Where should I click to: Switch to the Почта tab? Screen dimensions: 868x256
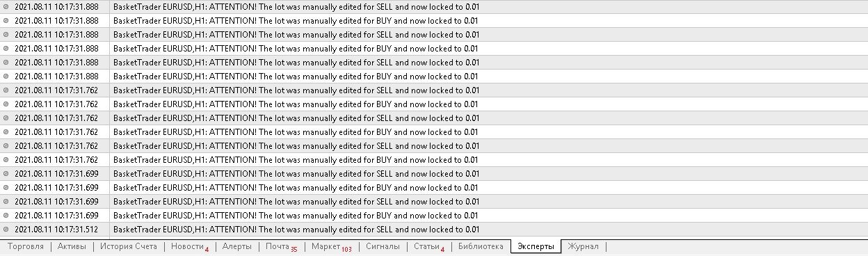pos(281,246)
